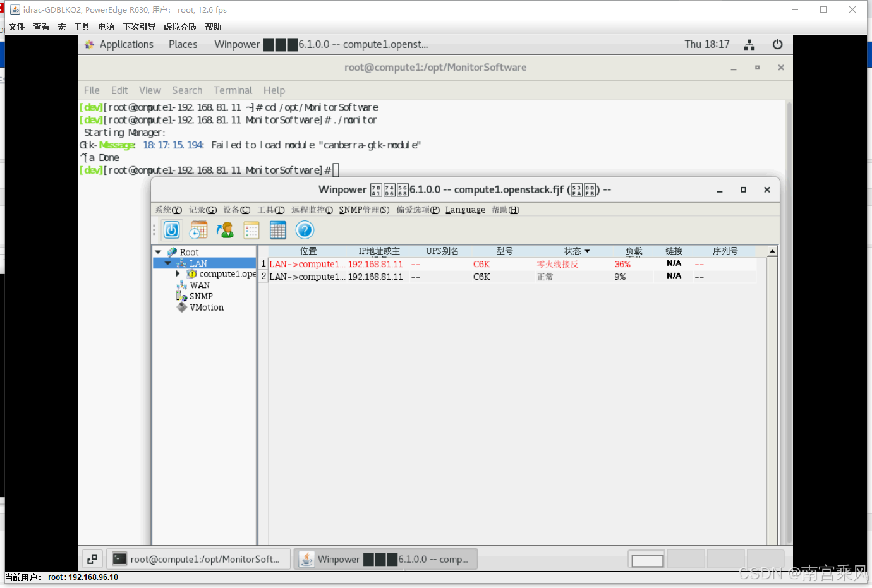The width and height of the screenshot is (872, 588).
Task: Open the iDRAC 查看 menu
Action: [42, 27]
